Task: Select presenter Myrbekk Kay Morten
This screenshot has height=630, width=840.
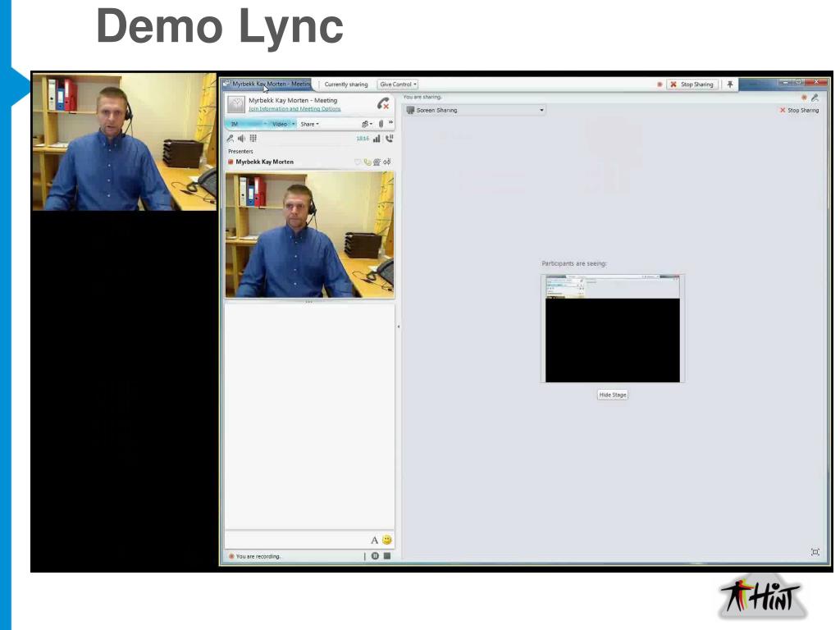Action: 265,162
